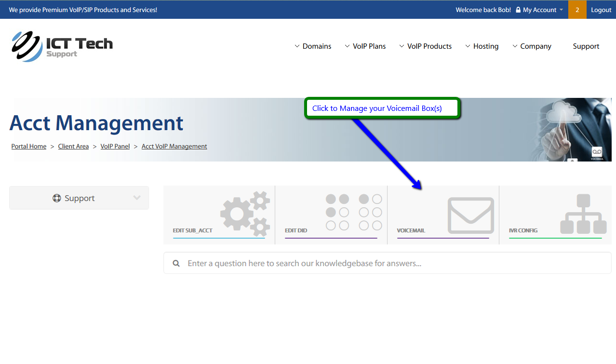Click the lock icon beside My Account
Viewport: 616px width, 364px height.
click(x=518, y=10)
